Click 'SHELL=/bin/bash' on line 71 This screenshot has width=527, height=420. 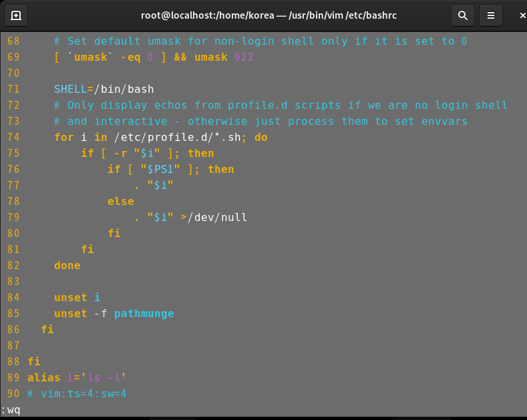104,89
